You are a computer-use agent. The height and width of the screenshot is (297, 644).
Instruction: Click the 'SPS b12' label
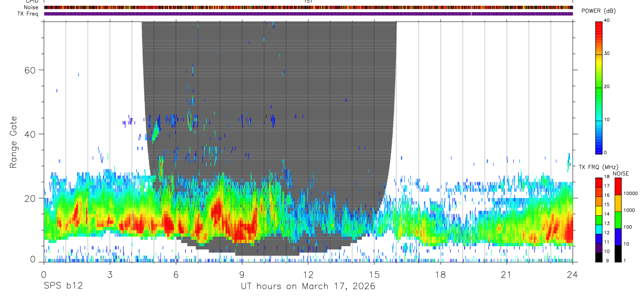63,287
